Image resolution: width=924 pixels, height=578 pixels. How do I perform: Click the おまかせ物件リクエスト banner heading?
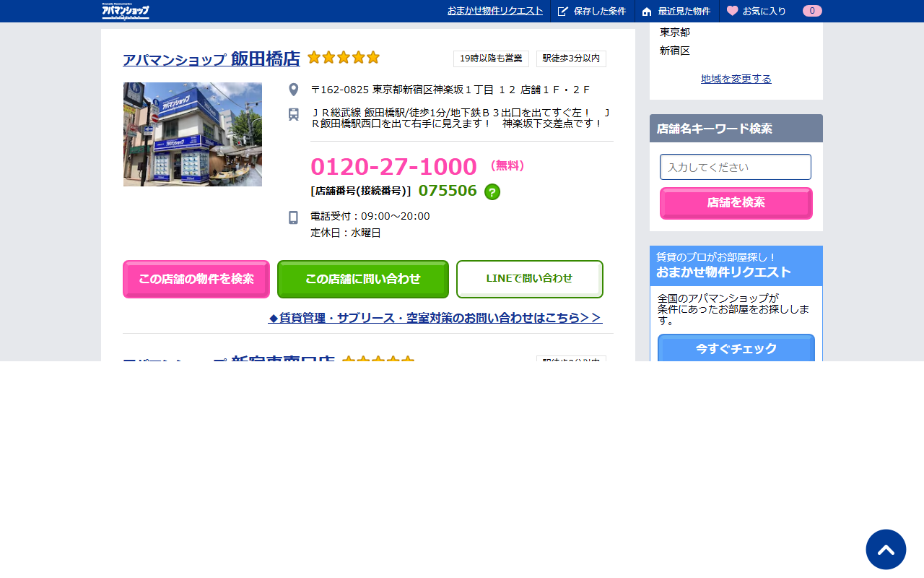point(723,272)
